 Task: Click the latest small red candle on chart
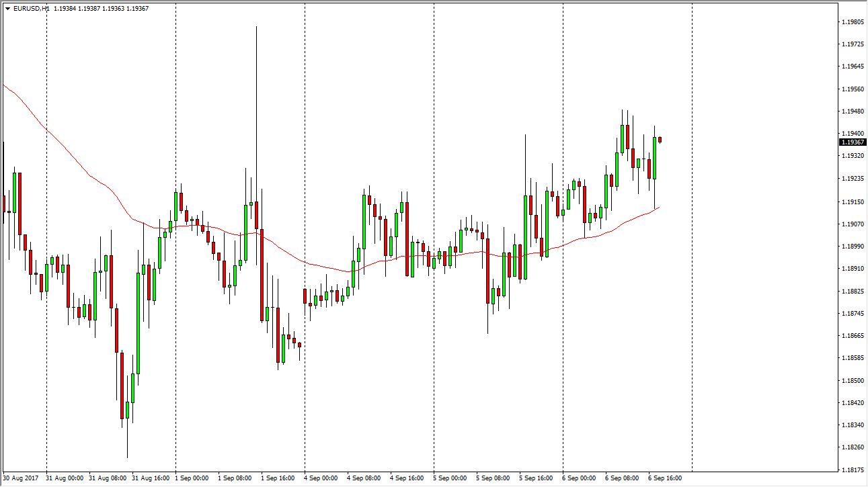[660, 140]
